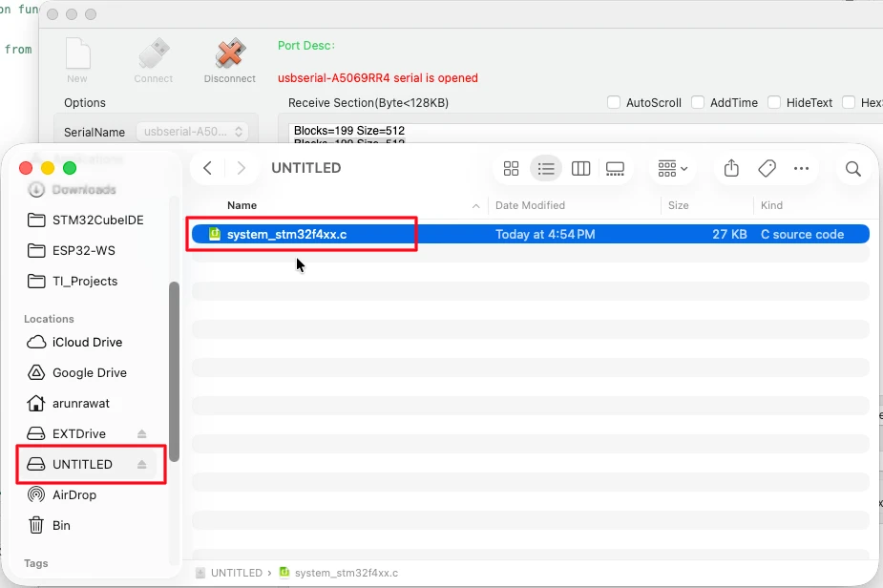The height and width of the screenshot is (588, 883).
Task: Eject the EXTDrive volume
Action: [142, 433]
